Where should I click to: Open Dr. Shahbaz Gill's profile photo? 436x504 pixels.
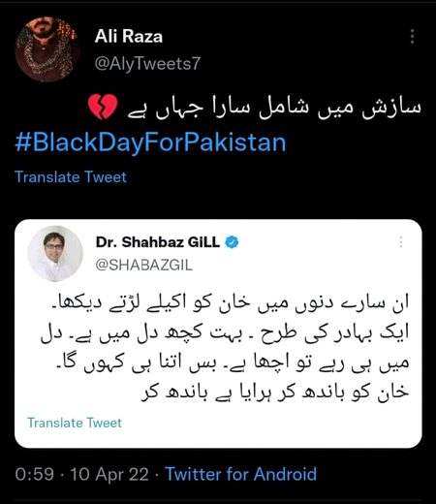[x=55, y=254]
